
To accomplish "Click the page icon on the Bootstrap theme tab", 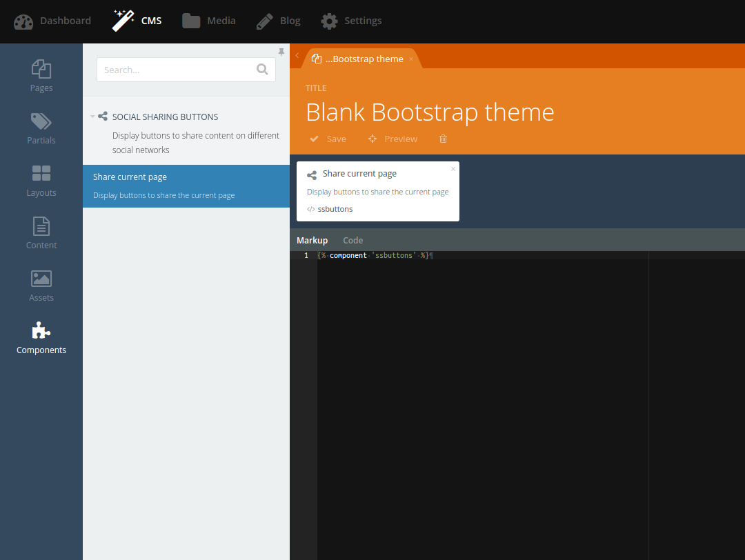I will [317, 59].
